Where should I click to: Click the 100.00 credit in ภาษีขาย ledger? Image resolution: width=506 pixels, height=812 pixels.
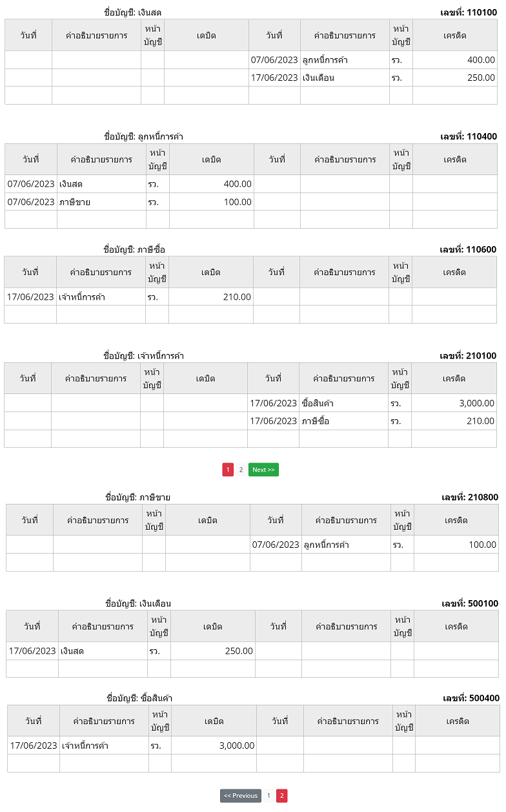483,545
